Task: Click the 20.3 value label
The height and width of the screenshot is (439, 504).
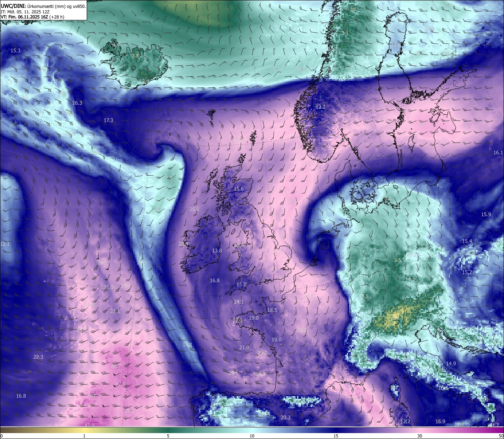Action: tap(285, 418)
